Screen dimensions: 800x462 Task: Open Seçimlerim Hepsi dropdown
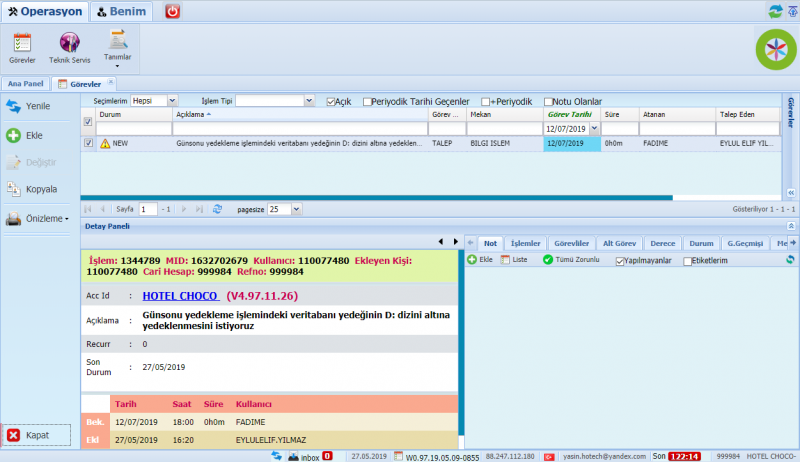[172, 100]
